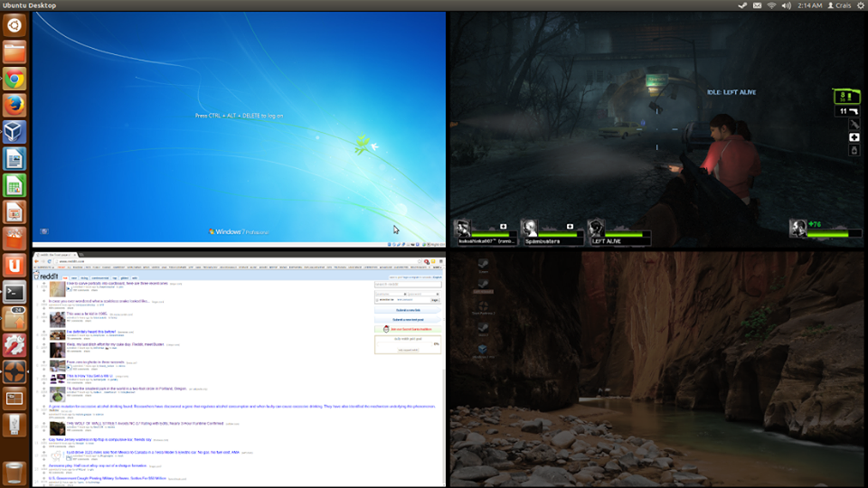Open clock showing 2:14 AM
The height and width of the screenshot is (488, 868).
pos(810,5)
